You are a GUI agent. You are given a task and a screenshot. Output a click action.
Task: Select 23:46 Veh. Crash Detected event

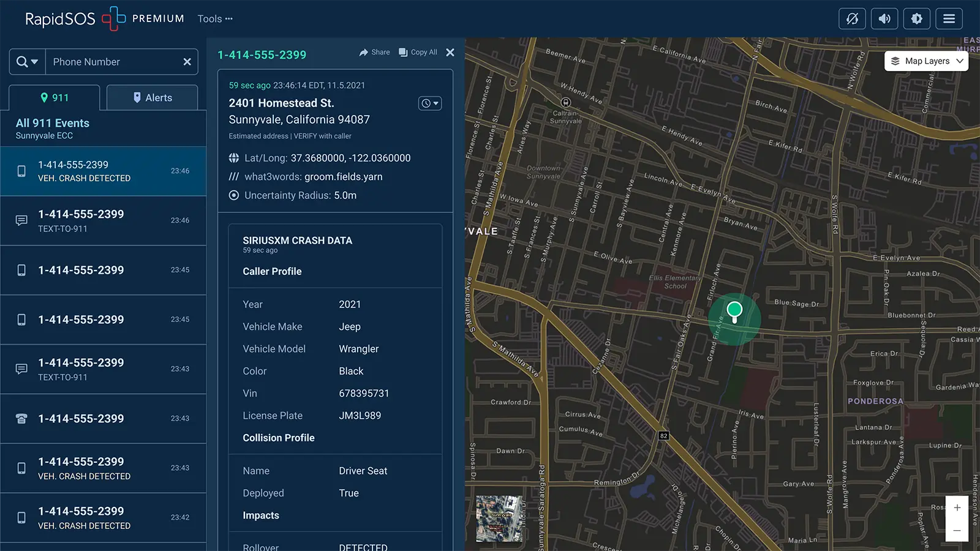point(103,171)
